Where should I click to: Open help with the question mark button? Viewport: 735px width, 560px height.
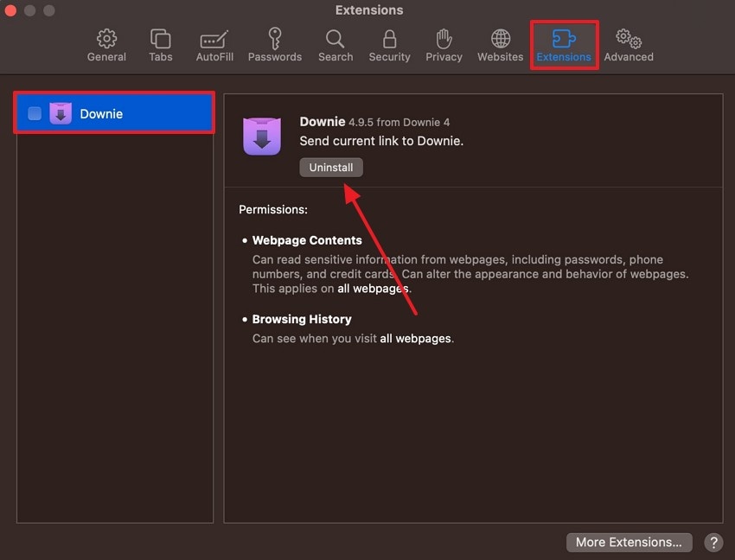pyautogui.click(x=713, y=543)
